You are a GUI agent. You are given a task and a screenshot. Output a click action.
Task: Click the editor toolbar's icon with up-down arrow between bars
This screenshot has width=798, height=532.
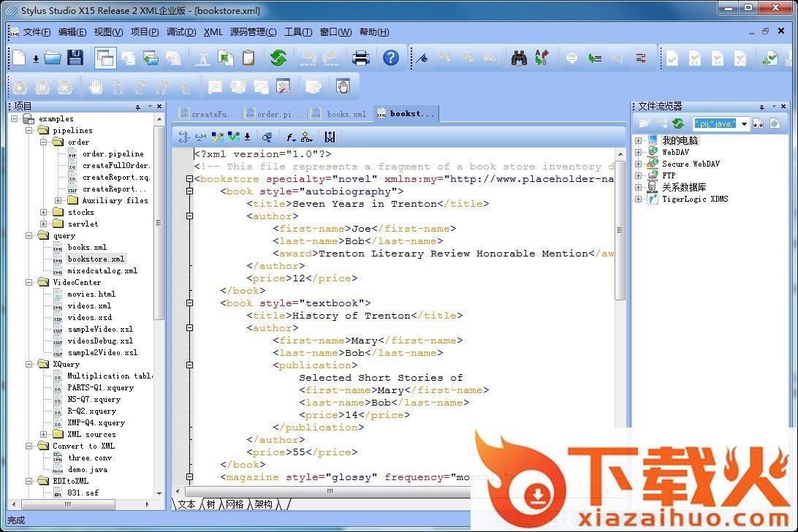tap(330, 137)
